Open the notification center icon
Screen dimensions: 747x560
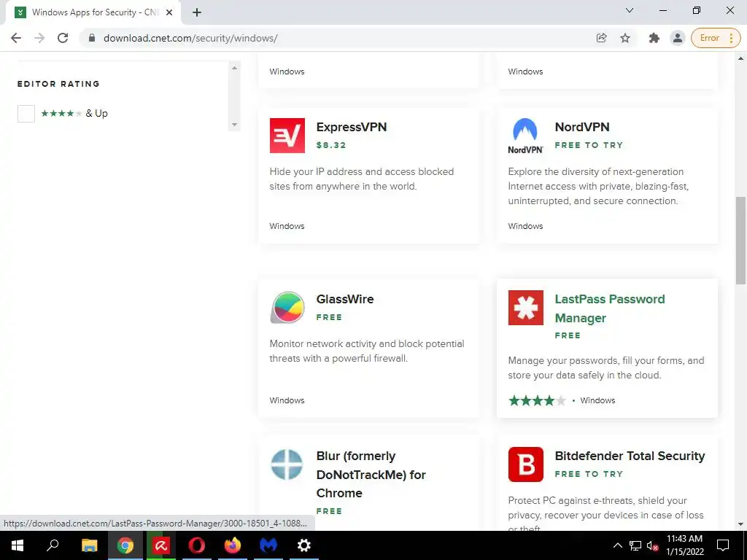point(723,545)
